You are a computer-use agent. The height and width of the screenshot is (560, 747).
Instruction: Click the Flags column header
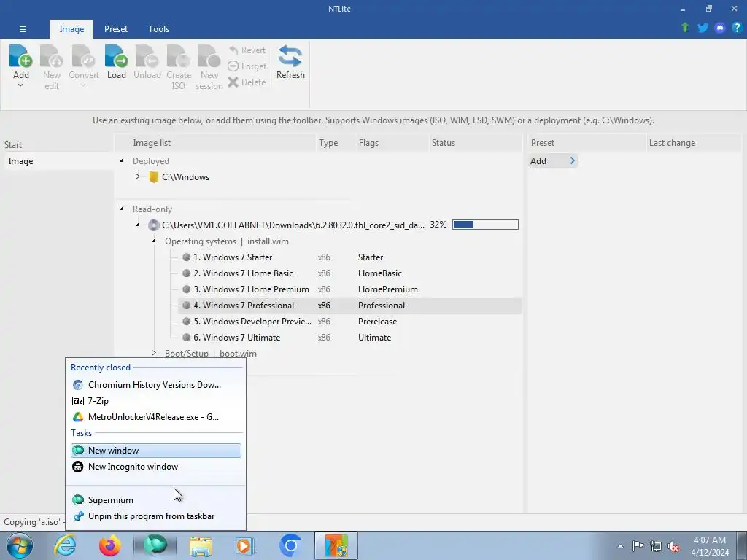(x=392, y=143)
